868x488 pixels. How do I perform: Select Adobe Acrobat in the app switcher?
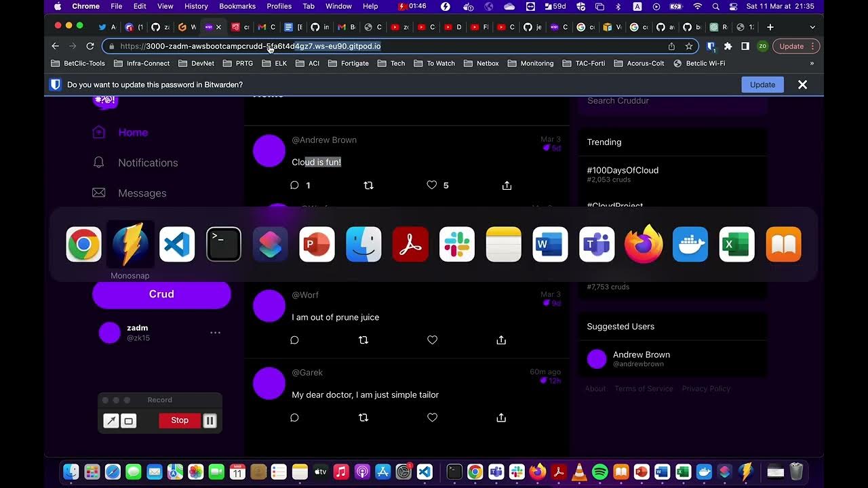410,244
